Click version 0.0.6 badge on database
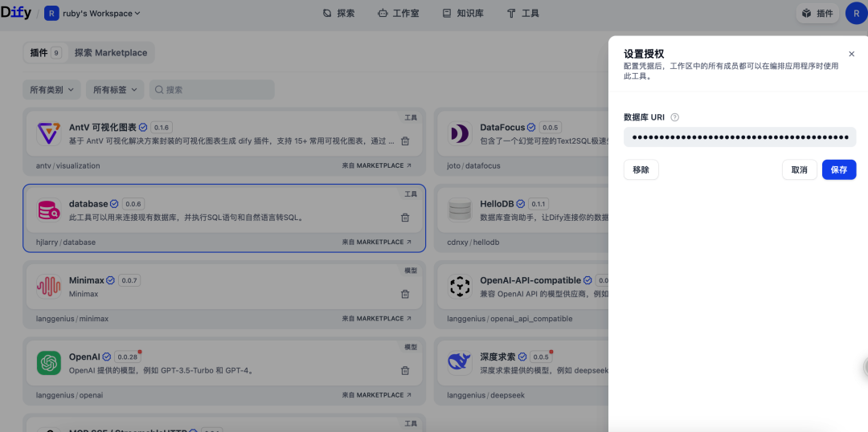 (133, 204)
